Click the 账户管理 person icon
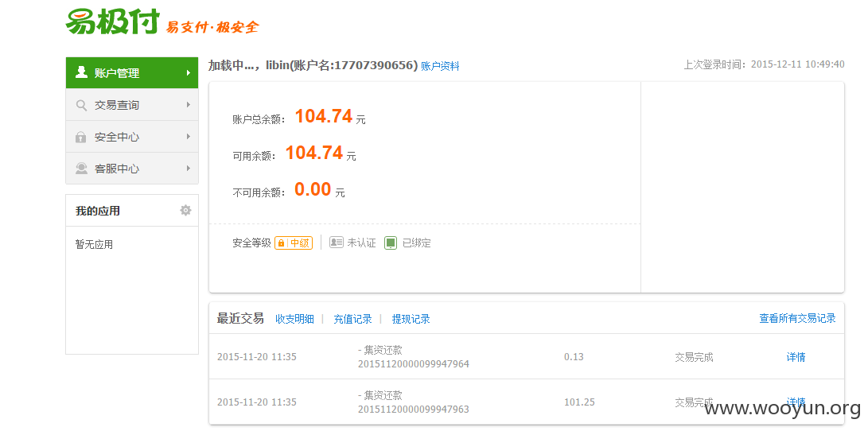Viewport: 868px width, 431px height. [x=81, y=72]
